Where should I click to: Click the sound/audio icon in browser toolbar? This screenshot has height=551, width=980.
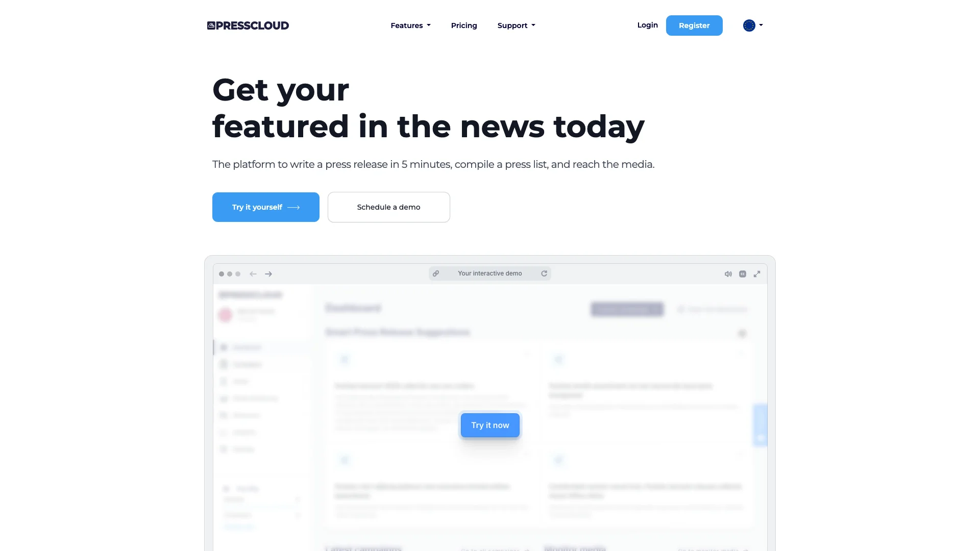pos(727,274)
